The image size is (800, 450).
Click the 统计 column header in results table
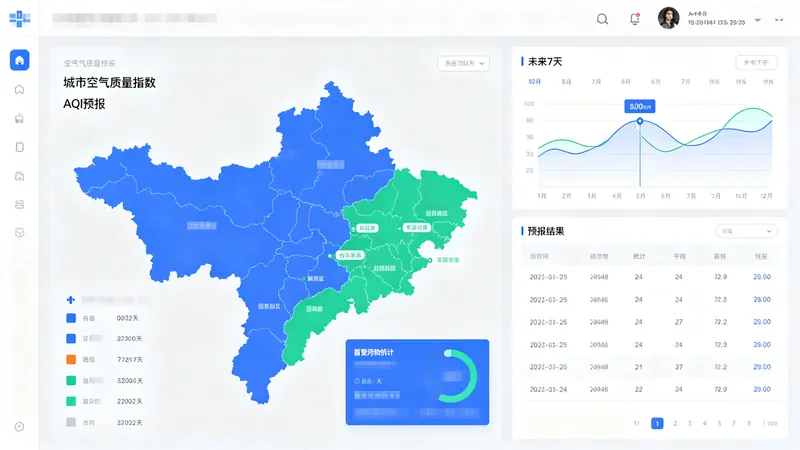click(x=639, y=257)
